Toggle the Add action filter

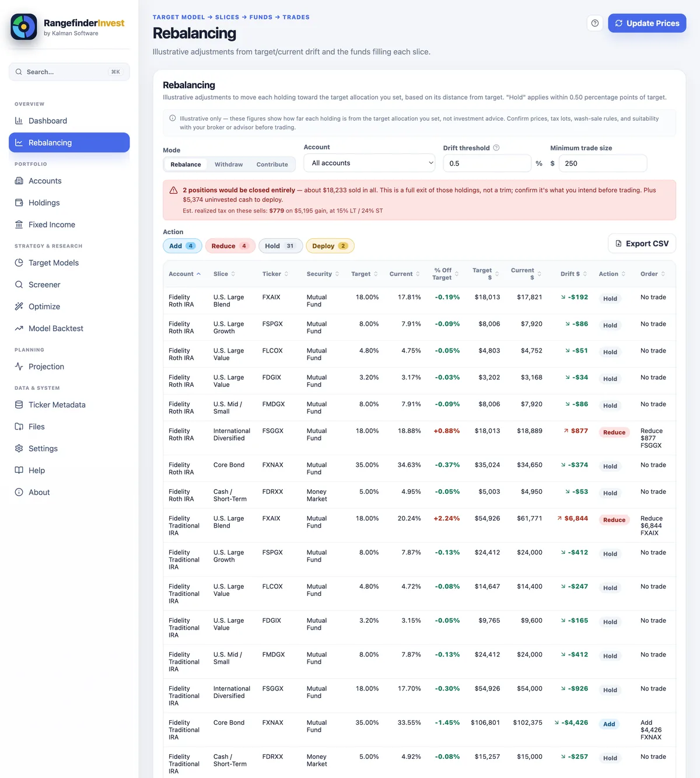(x=183, y=246)
